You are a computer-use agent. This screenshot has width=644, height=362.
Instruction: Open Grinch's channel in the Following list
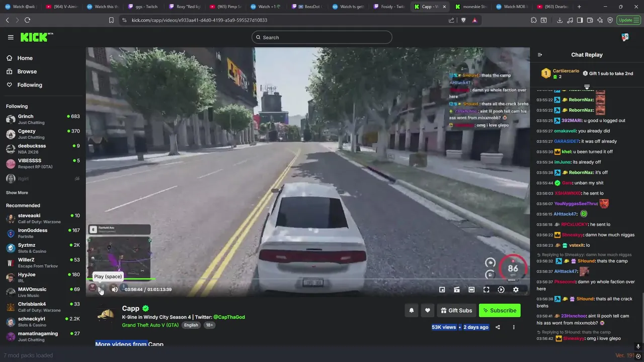[x=43, y=119]
